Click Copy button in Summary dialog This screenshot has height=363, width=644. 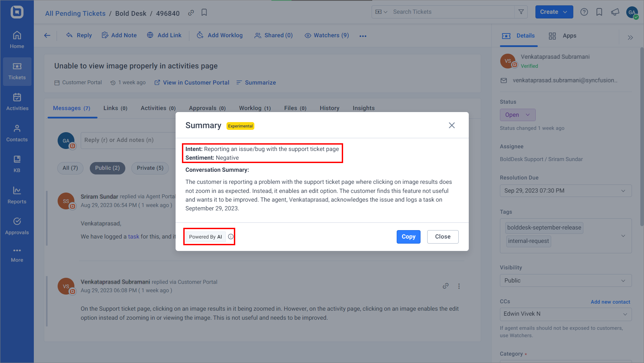[x=408, y=237]
